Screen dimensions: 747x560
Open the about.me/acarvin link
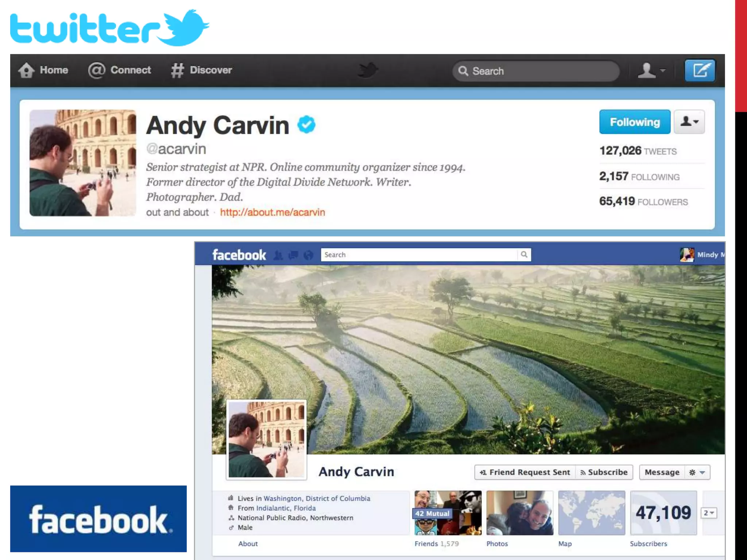[x=272, y=212]
